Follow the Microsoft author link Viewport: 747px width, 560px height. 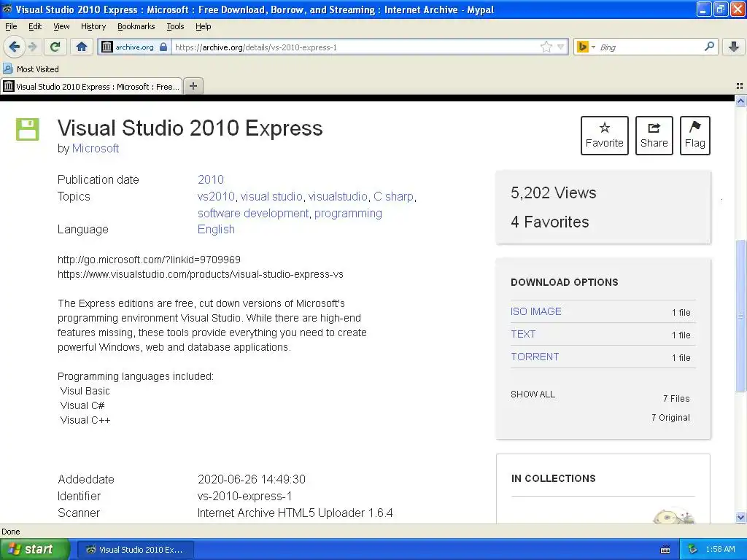96,148
